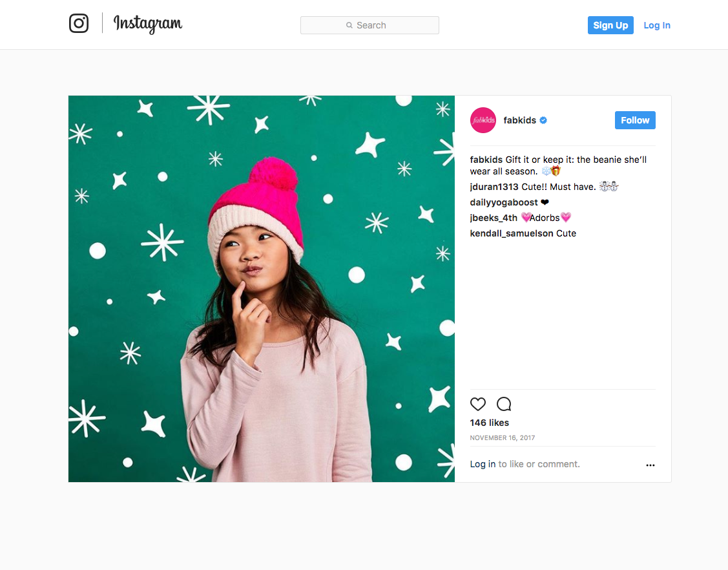Screen dimensions: 728x570
Task: Click the Instagram wordmark logo
Action: point(148,24)
